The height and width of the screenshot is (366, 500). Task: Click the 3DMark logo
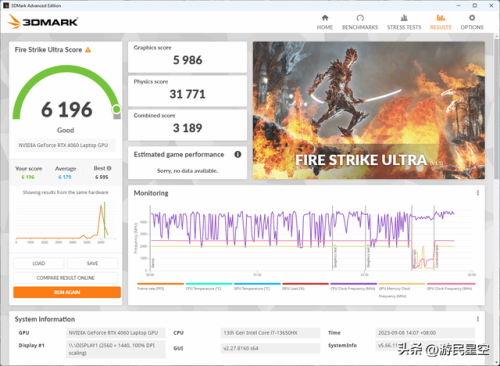pyautogui.click(x=43, y=21)
